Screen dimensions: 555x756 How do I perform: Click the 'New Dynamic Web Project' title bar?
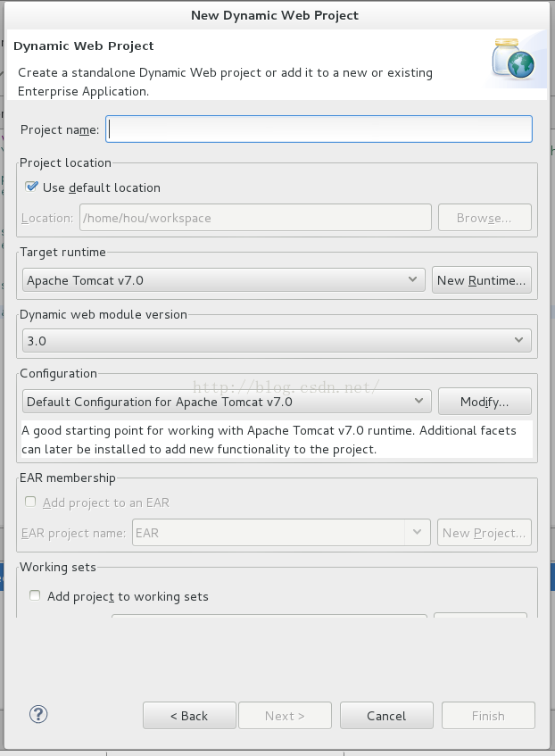275,15
